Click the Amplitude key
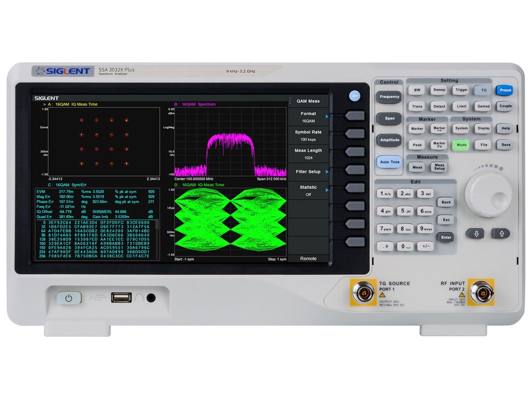 click(389, 140)
